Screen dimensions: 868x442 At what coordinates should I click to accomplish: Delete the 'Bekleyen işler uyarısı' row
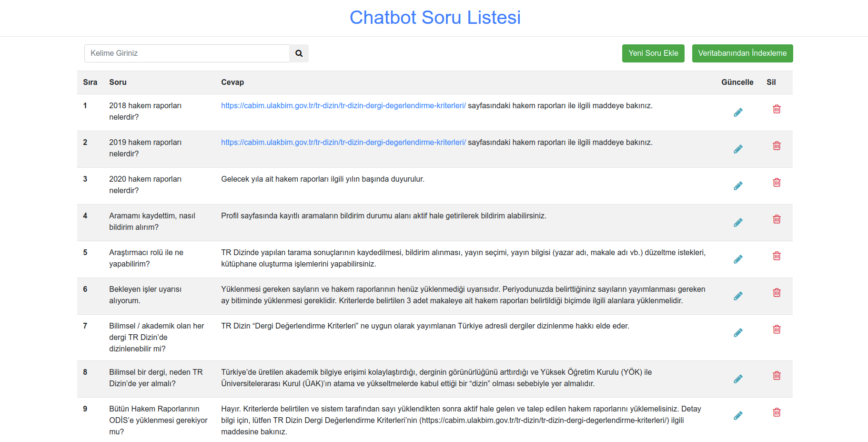[x=777, y=293]
